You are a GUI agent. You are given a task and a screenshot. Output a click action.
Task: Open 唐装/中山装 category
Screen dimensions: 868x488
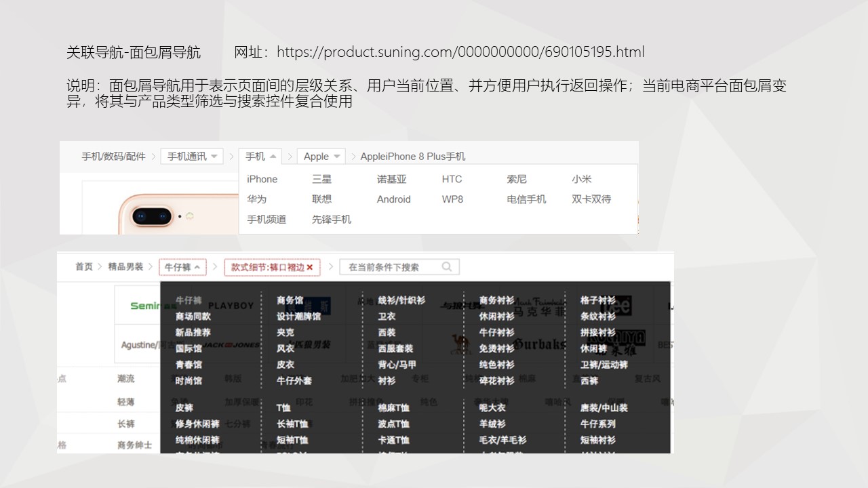click(x=604, y=408)
